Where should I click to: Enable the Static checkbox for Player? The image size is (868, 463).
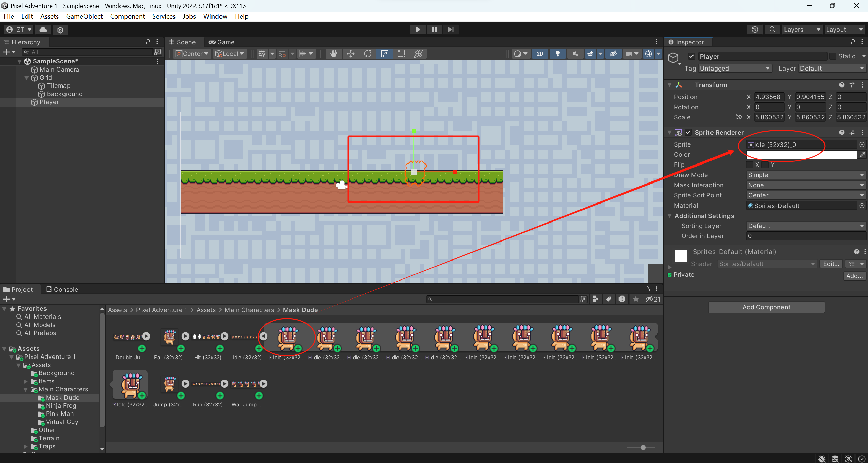tap(833, 56)
